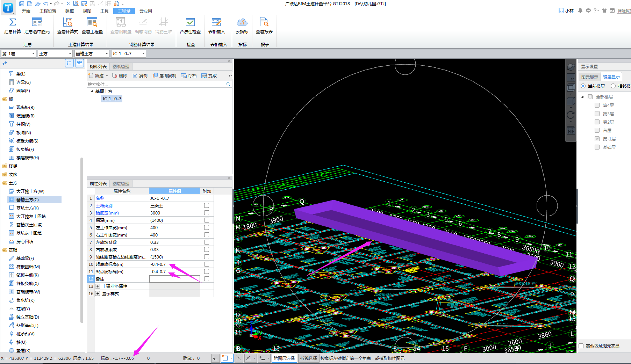Open the 工程设置 ribbon tab
The image size is (631, 364).
point(48,11)
